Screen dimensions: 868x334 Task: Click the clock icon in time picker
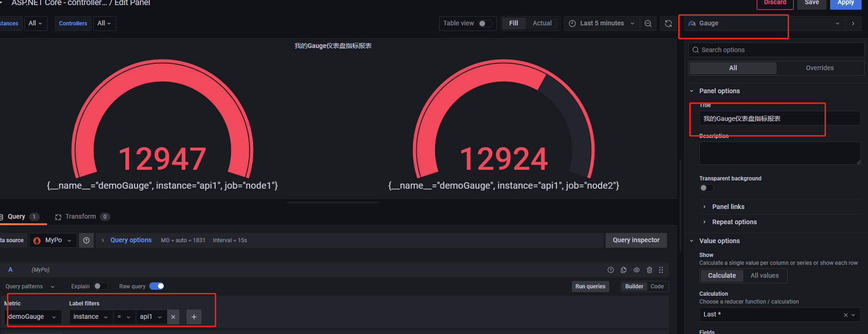[572, 24]
